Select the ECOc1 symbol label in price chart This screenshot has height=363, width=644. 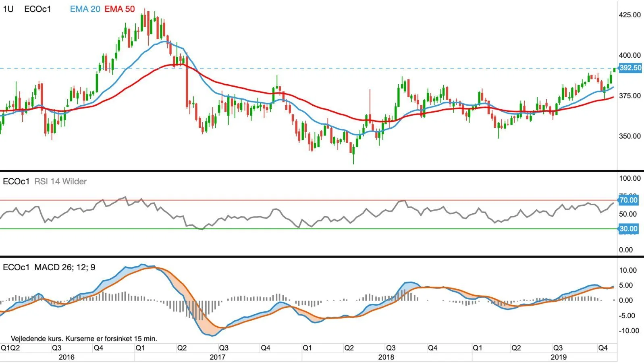37,9
